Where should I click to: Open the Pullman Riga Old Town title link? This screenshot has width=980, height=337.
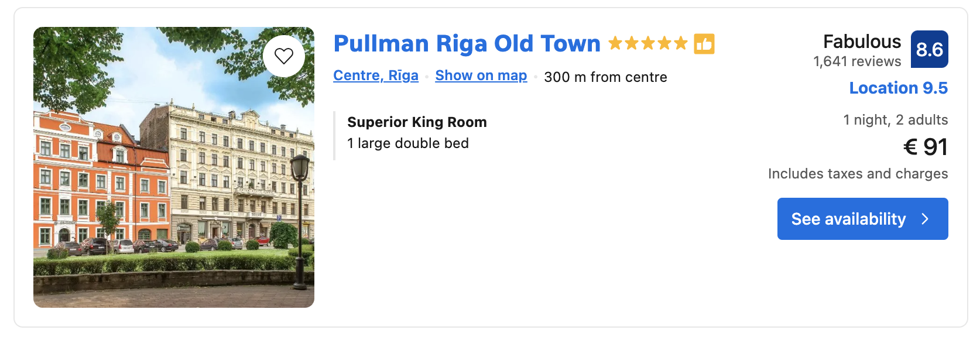[x=467, y=44]
